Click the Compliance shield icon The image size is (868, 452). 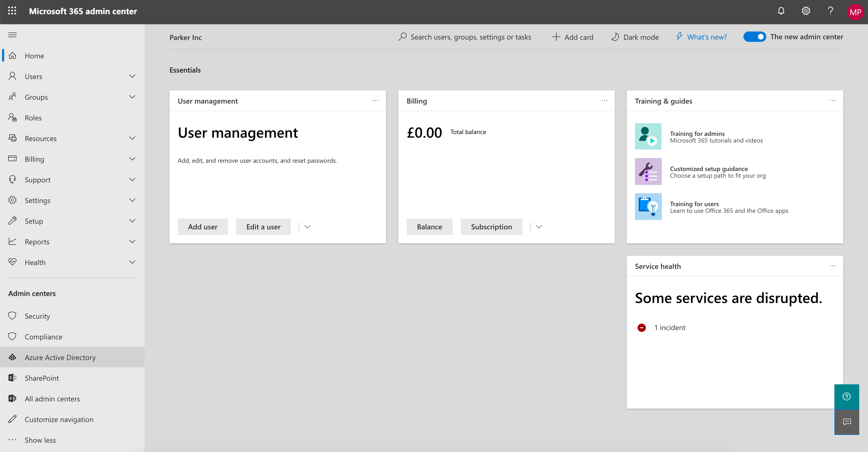(12, 337)
